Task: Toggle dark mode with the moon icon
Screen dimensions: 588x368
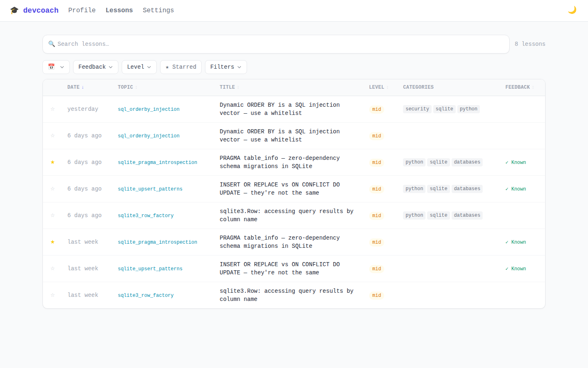Action: click(x=572, y=9)
